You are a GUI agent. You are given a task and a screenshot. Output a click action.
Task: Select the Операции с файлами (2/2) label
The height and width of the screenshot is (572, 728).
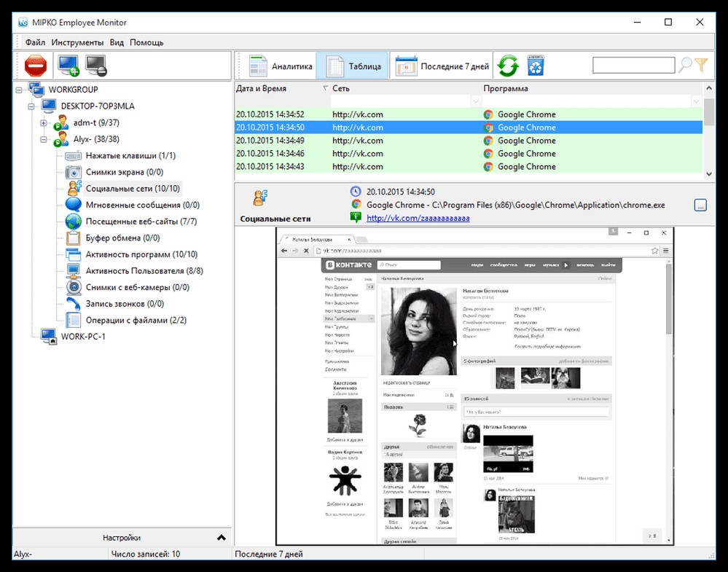pyautogui.click(x=136, y=321)
